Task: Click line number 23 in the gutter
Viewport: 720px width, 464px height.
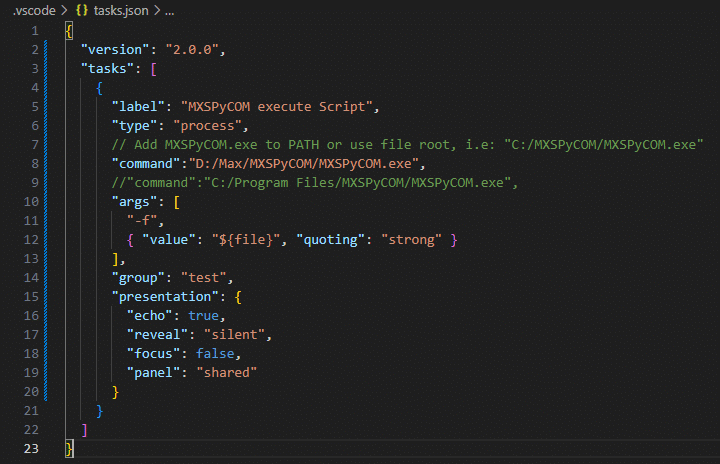Action: (x=31, y=448)
